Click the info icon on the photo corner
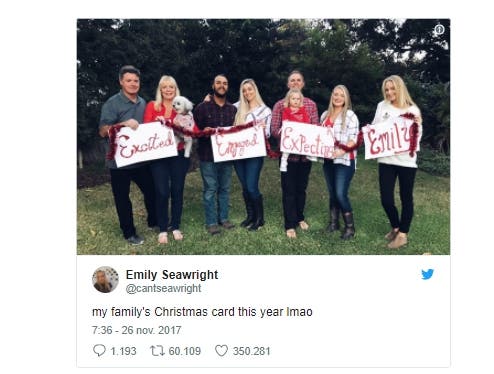This screenshot has height=374, width=494. click(x=439, y=30)
